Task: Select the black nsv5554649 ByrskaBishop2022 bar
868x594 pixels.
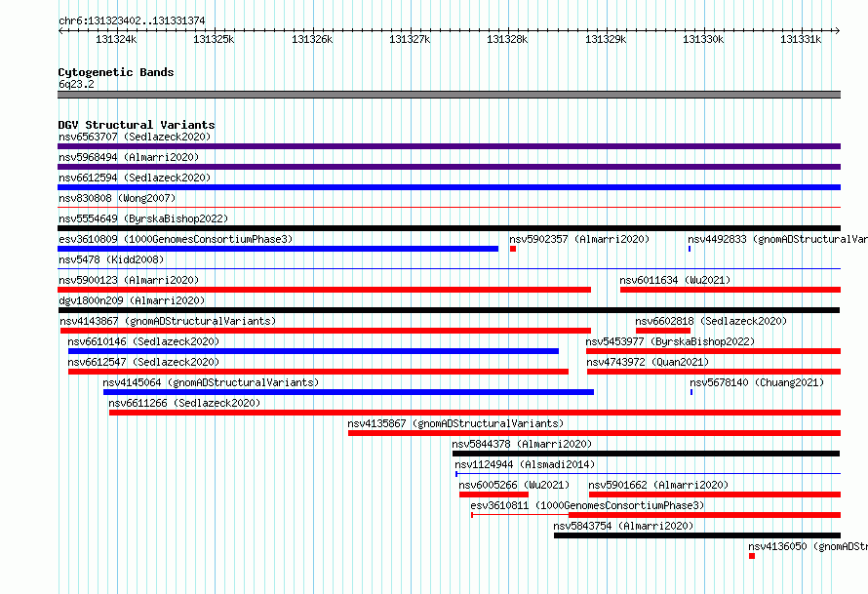Action: pos(449,228)
